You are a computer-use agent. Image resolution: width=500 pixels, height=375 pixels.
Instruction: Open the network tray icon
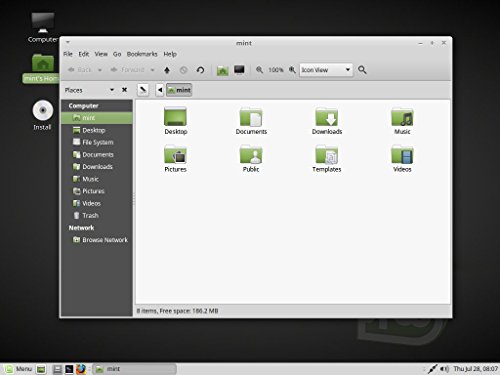(432, 369)
